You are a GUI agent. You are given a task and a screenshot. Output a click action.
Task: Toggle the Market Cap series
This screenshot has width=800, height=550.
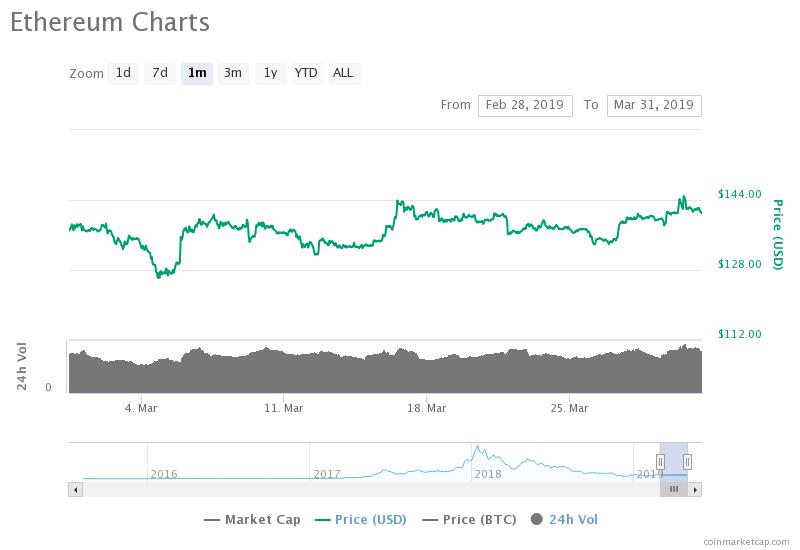252,519
